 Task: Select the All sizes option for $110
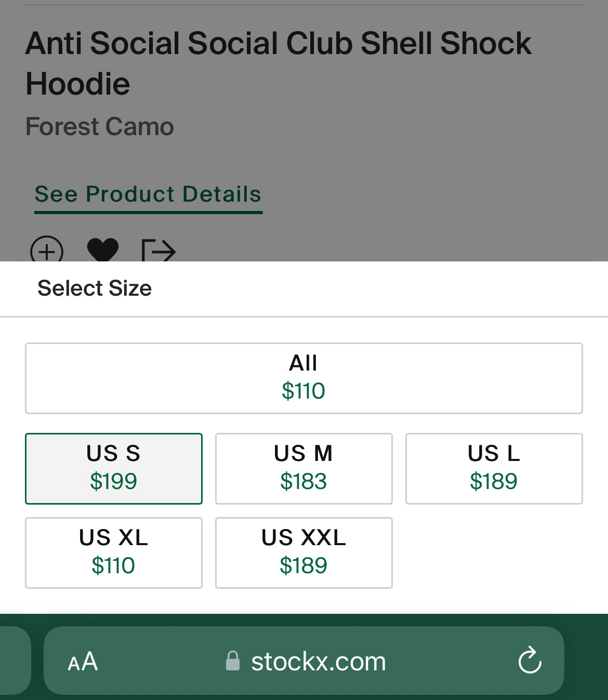point(303,378)
